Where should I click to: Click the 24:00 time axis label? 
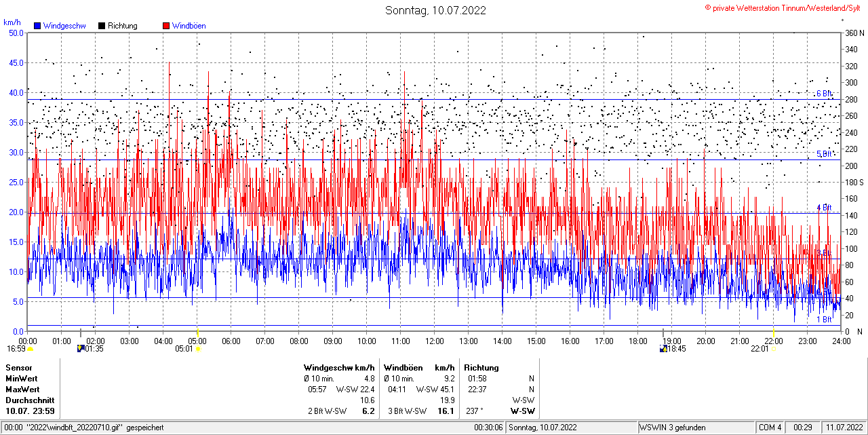click(841, 341)
